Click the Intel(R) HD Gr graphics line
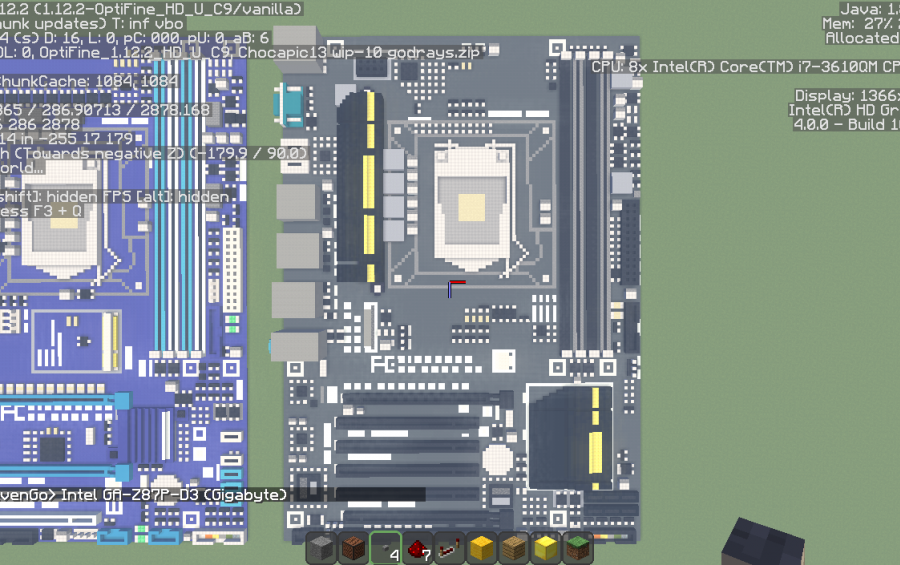900x565 pixels. (844, 110)
